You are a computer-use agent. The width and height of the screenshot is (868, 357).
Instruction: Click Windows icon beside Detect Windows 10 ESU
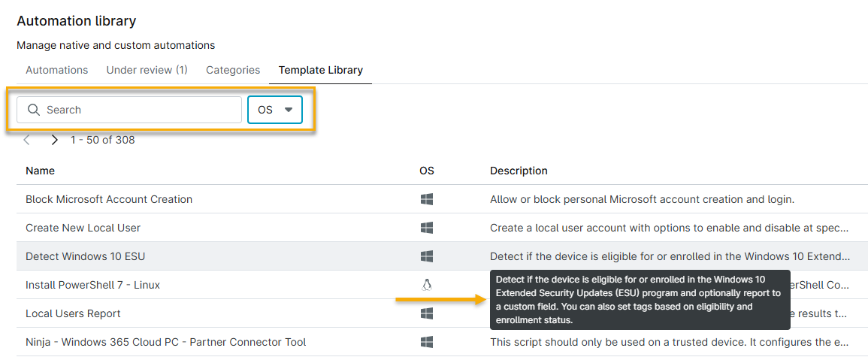pos(426,256)
